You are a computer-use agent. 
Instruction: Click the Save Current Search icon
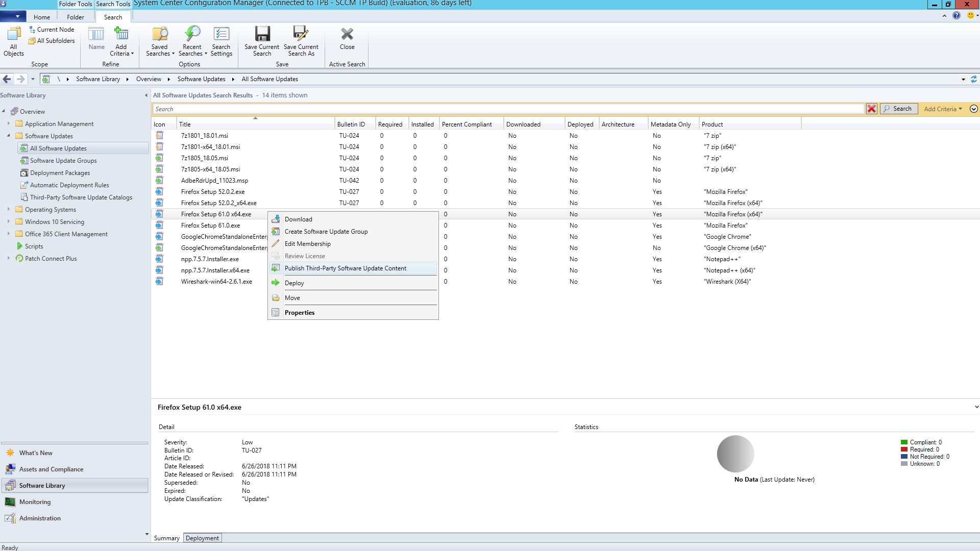click(x=262, y=35)
